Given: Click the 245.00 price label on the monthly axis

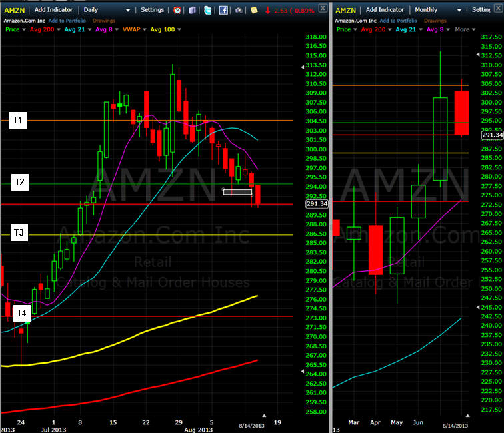Looking at the screenshot, I should pos(491,307).
